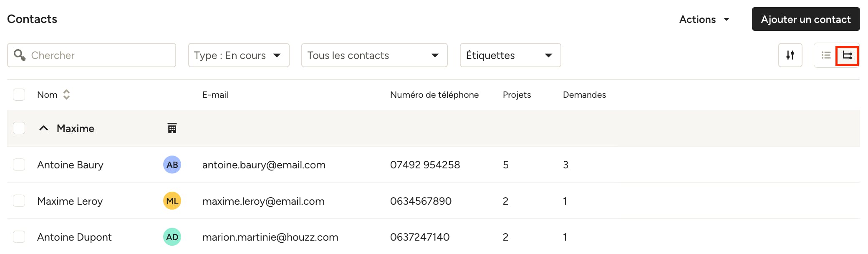Switch to list view icon
868x254 pixels.
pyautogui.click(x=826, y=55)
